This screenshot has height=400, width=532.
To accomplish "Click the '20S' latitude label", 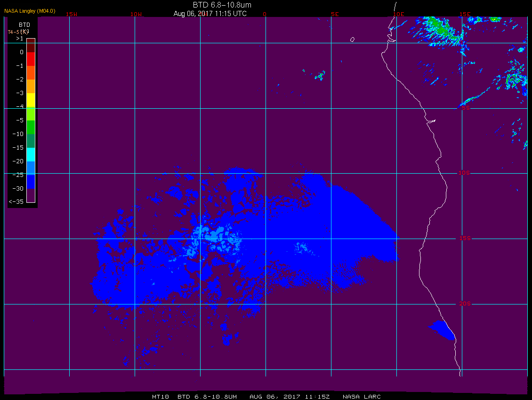I will click(465, 304).
